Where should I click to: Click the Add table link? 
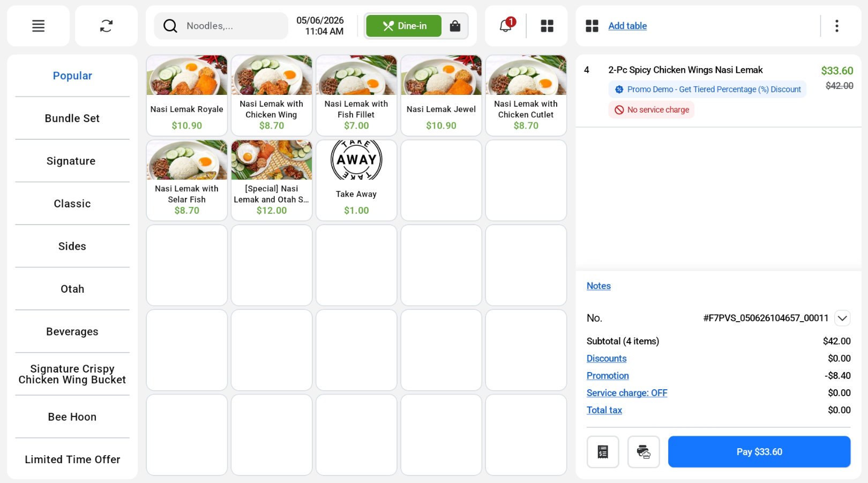click(627, 26)
